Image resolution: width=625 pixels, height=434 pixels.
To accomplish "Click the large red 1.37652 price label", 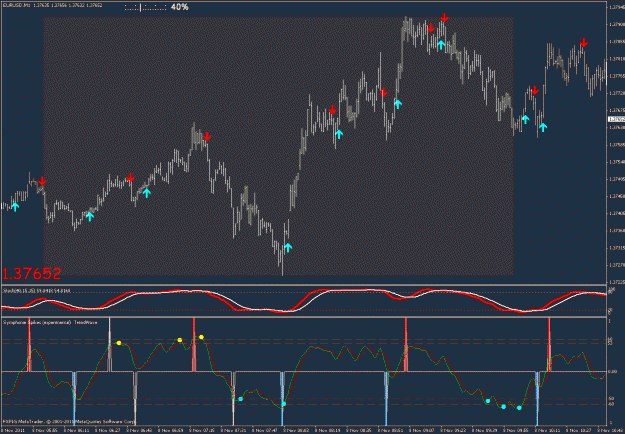I will point(32,274).
